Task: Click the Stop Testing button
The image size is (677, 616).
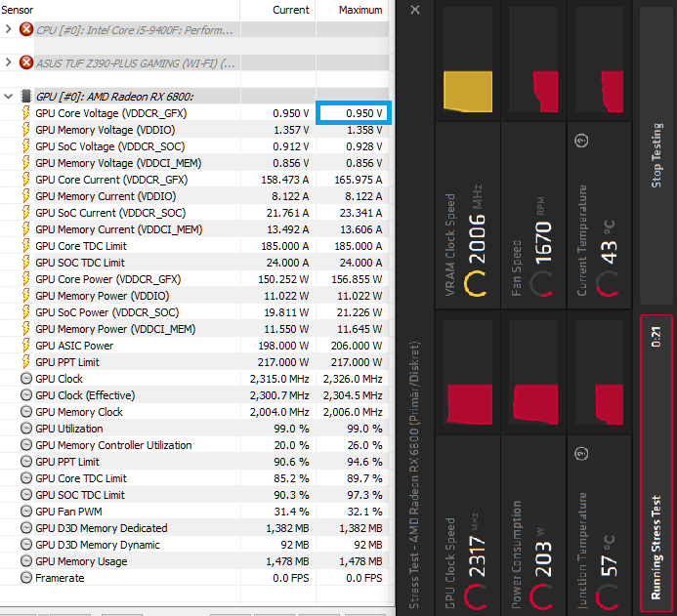Action: (x=656, y=154)
